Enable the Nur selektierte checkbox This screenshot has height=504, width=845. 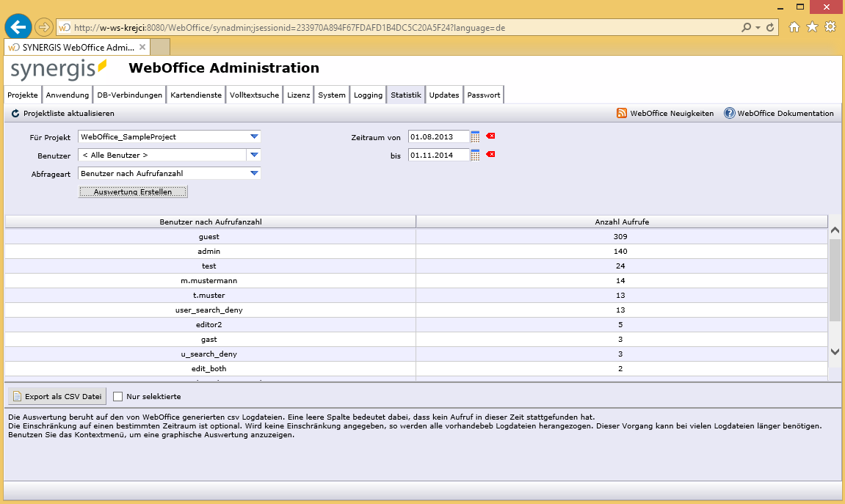pyautogui.click(x=117, y=395)
